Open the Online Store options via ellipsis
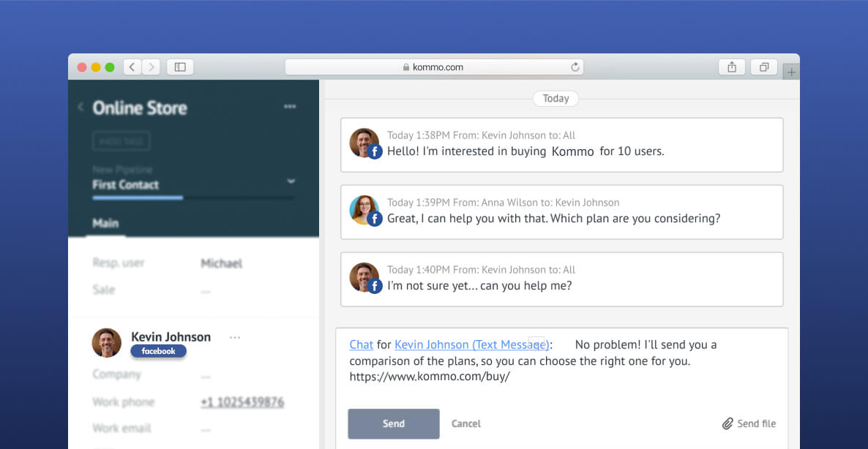This screenshot has width=868, height=449. click(x=290, y=107)
